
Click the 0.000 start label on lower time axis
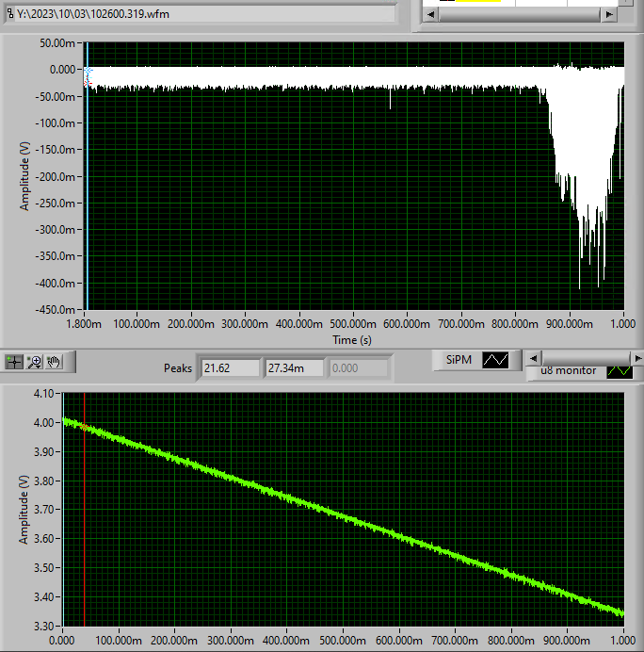point(62,641)
